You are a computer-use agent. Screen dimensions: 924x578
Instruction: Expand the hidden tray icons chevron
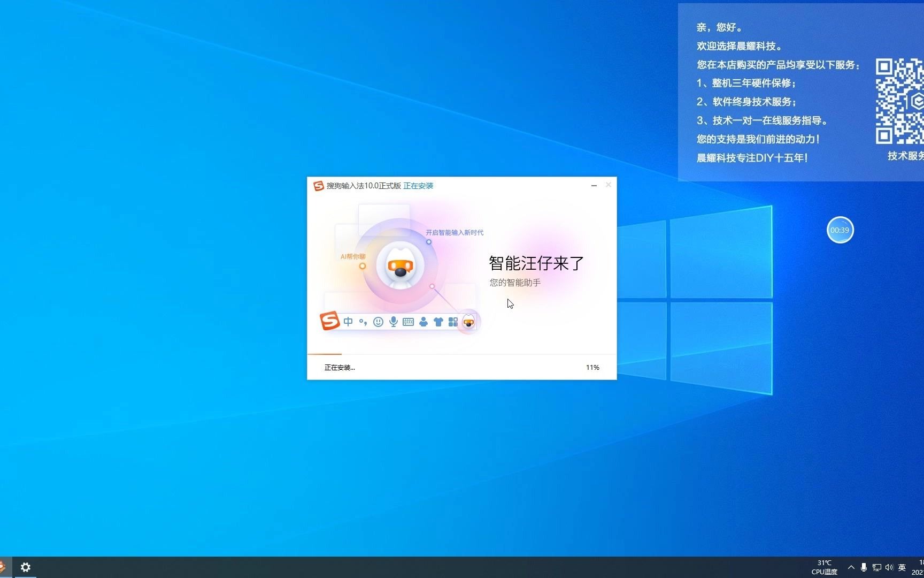[x=851, y=567]
